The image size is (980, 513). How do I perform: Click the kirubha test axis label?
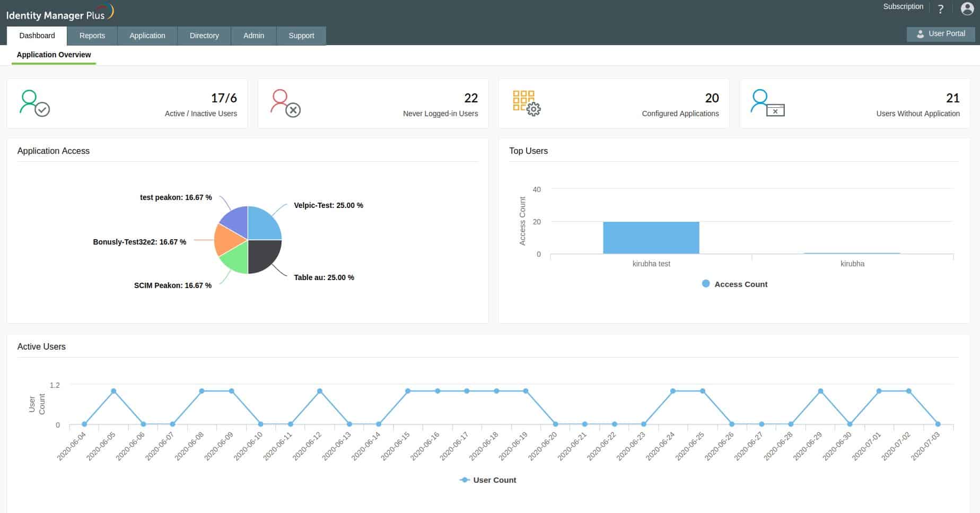pos(651,264)
